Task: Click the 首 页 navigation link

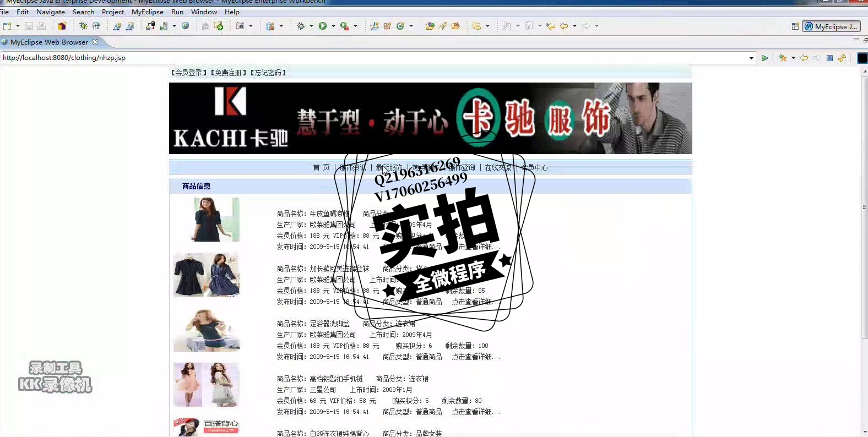Action: click(321, 167)
